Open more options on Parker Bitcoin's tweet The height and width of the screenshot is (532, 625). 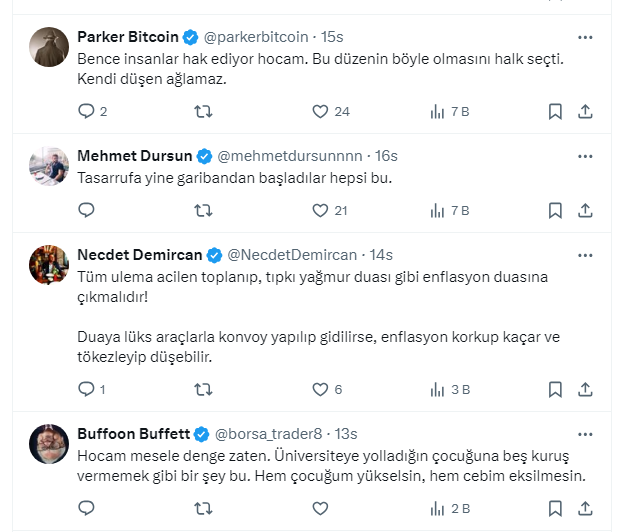(x=585, y=38)
